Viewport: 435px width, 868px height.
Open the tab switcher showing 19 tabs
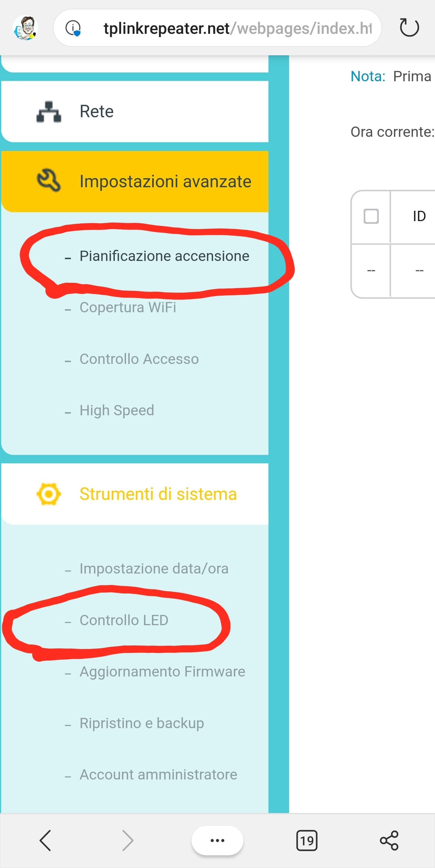tap(307, 841)
